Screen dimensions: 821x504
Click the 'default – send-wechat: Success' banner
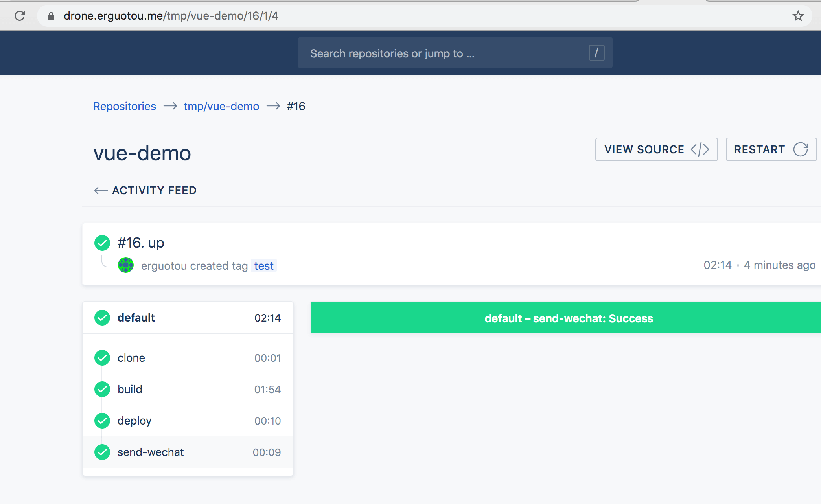coord(565,318)
